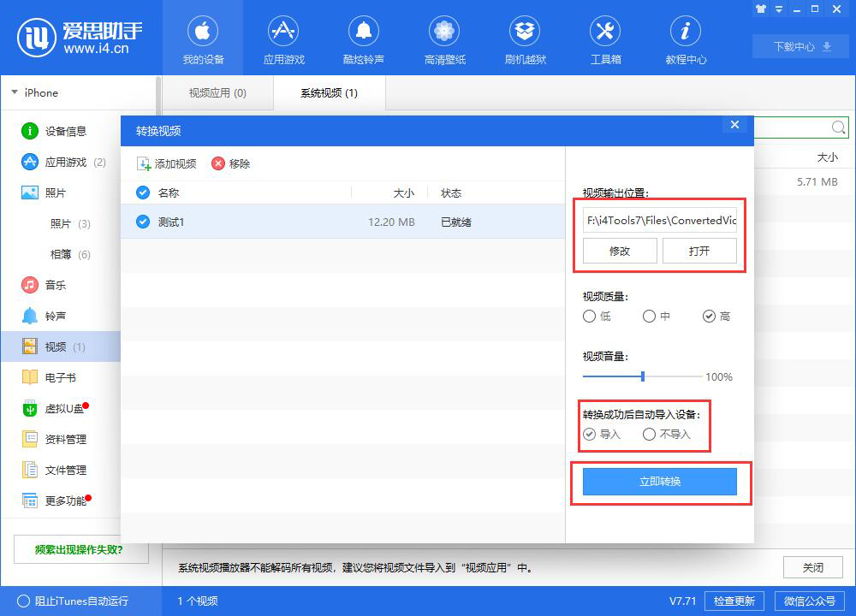The height and width of the screenshot is (616, 856).
Task: Click 检查更新 in the status bar
Action: 733,601
